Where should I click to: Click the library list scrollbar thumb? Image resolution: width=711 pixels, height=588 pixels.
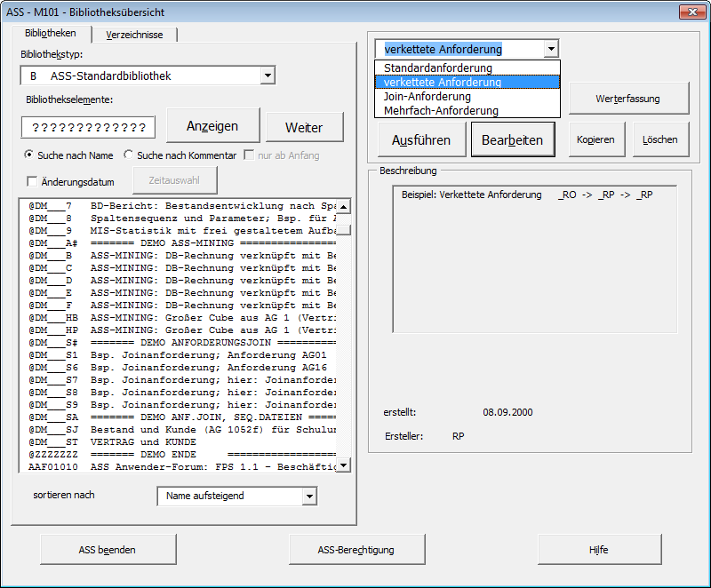344,230
